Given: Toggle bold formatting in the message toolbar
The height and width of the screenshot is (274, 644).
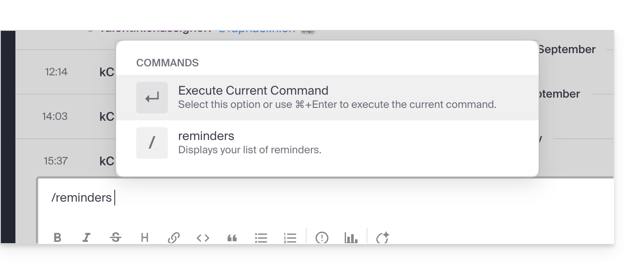Looking at the screenshot, I should click(x=57, y=238).
